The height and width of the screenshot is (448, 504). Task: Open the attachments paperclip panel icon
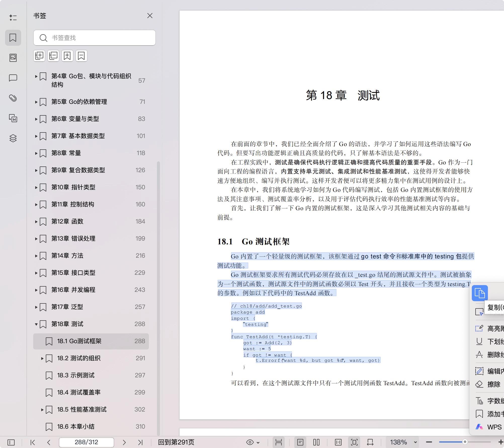pyautogui.click(x=13, y=98)
